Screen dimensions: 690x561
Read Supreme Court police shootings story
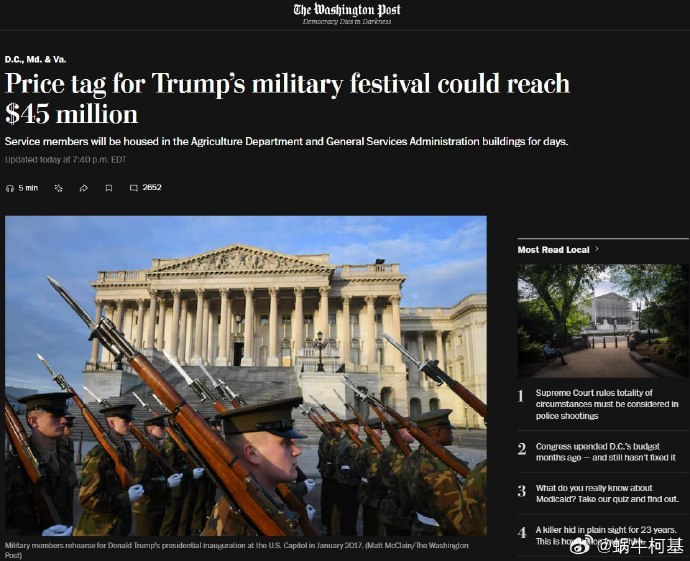[x=607, y=404]
